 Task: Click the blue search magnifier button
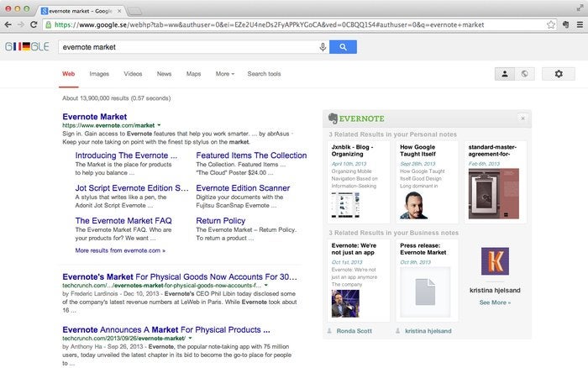pos(343,47)
